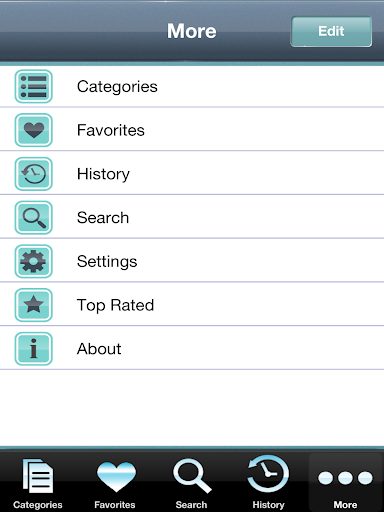Image resolution: width=384 pixels, height=512 pixels.
Task: Open the Search list row label
Action: pos(103,218)
